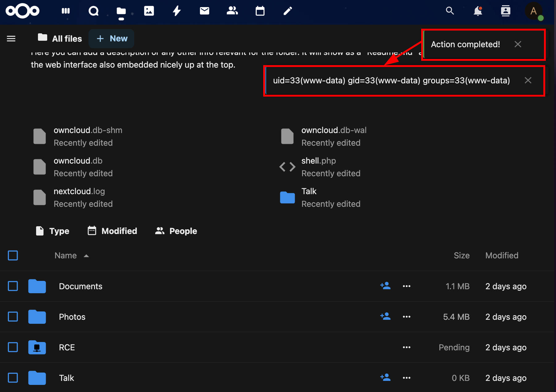Click the New button
The height and width of the screenshot is (392, 556).
click(111, 39)
